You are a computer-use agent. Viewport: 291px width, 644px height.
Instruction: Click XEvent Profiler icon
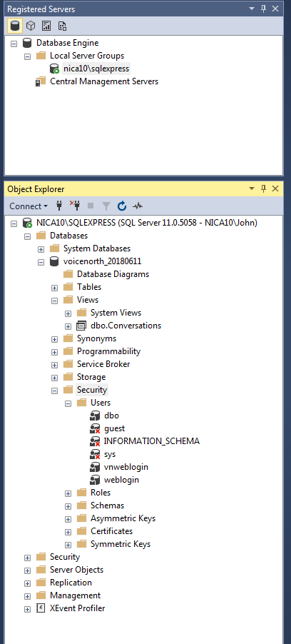coord(41,608)
